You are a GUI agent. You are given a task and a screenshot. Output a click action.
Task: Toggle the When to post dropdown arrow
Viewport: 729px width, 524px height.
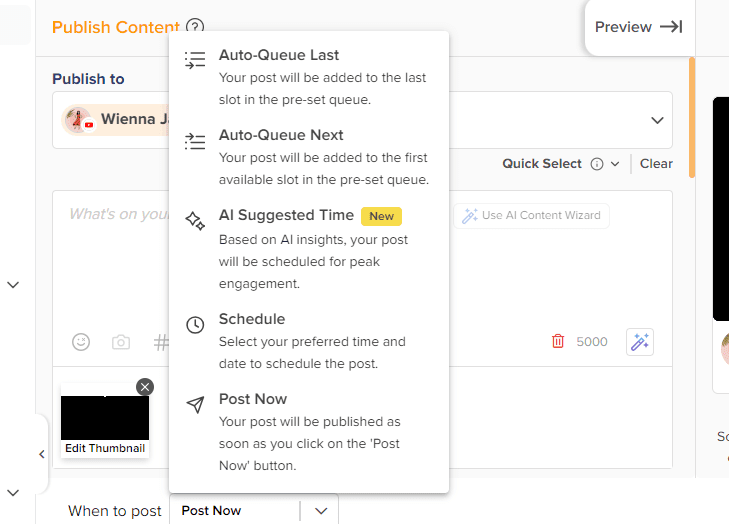coord(321,510)
